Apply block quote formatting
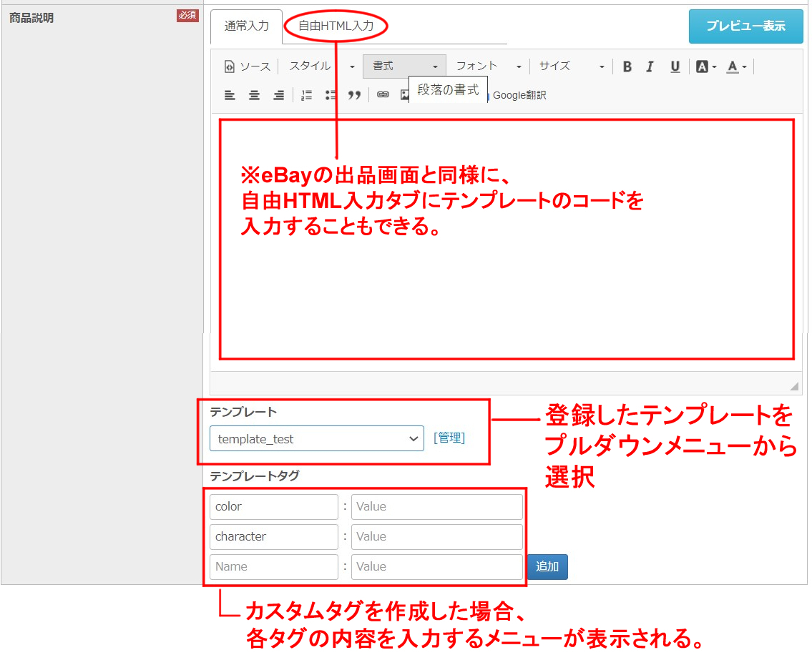Viewport: 812px width, 665px height. 355,94
